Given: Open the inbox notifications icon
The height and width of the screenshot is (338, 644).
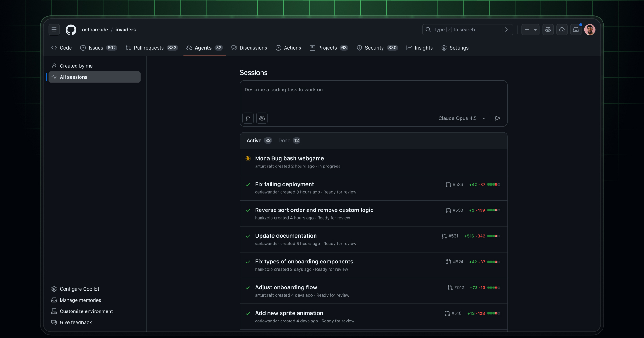Looking at the screenshot, I should click(x=576, y=30).
